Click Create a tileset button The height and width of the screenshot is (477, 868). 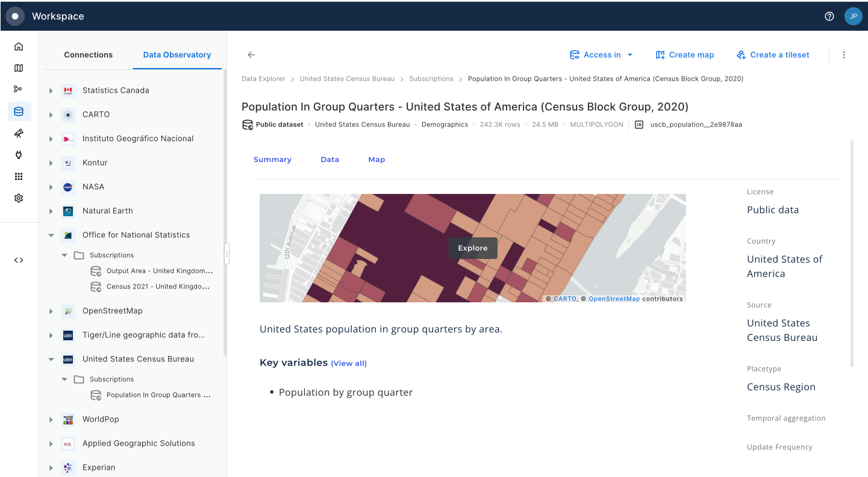(773, 55)
